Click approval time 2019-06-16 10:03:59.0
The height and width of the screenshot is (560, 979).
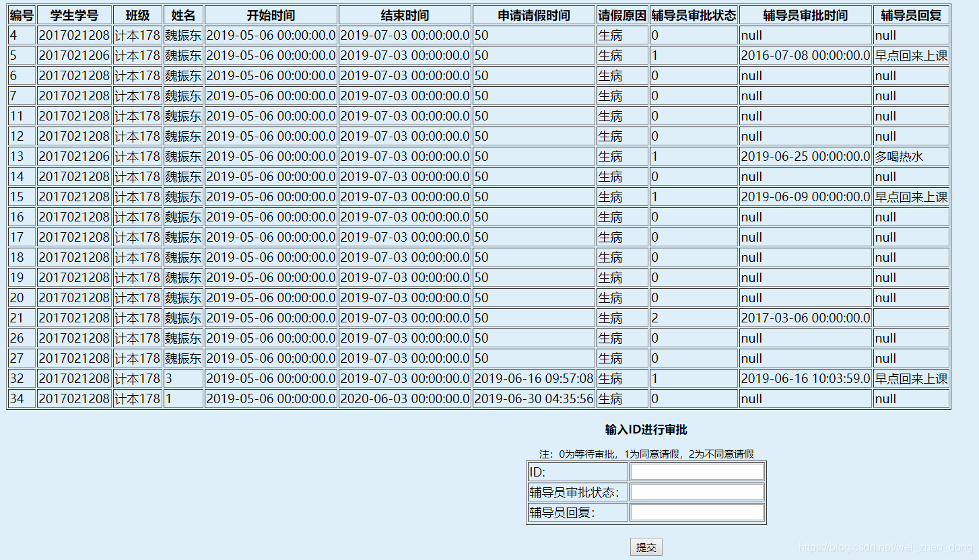click(x=805, y=378)
